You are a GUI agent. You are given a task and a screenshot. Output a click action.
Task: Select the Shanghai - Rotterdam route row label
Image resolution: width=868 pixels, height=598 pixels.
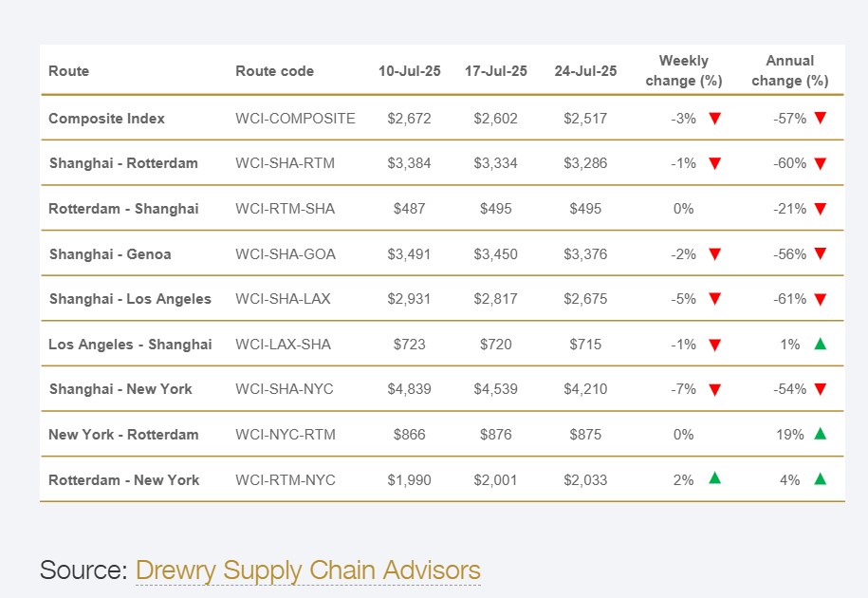[x=123, y=163]
